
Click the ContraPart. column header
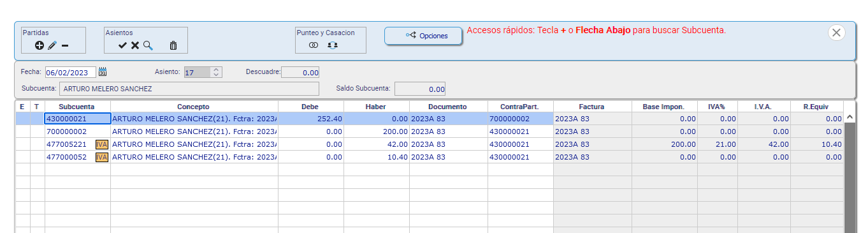point(520,107)
